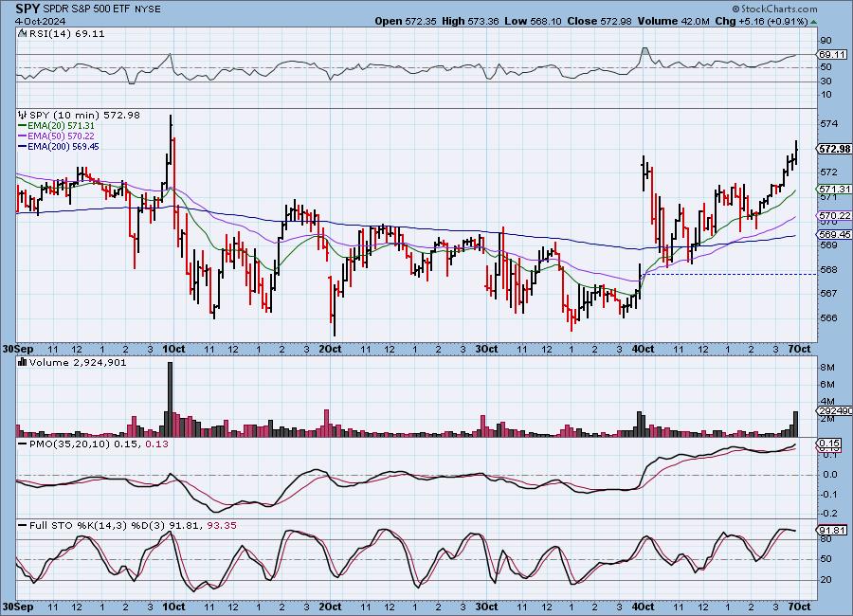Open the StockCharts.com copyright text
This screenshot has height=616, width=853.
point(774,9)
